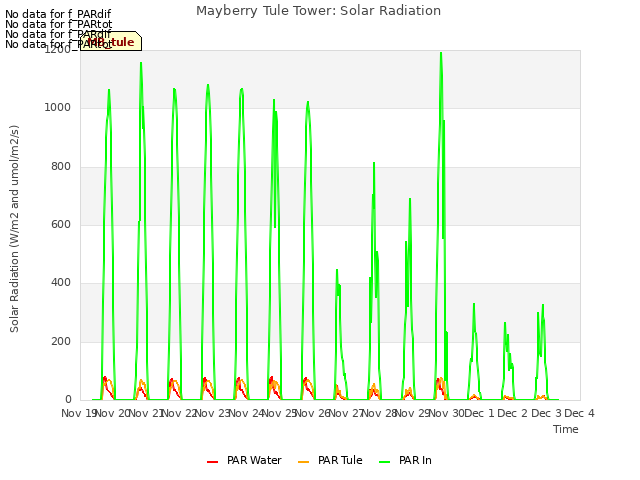
Task: Click the Nov 30 x-axis label
Action: (447, 413)
